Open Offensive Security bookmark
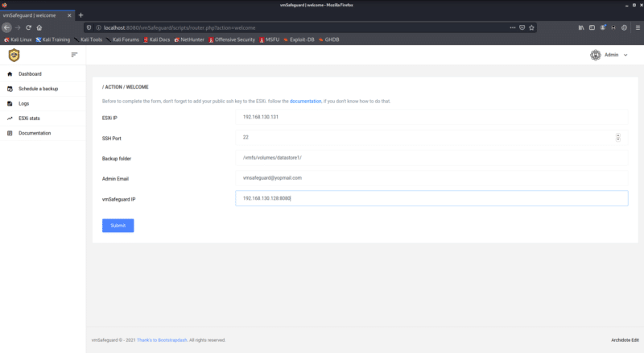 pos(232,39)
